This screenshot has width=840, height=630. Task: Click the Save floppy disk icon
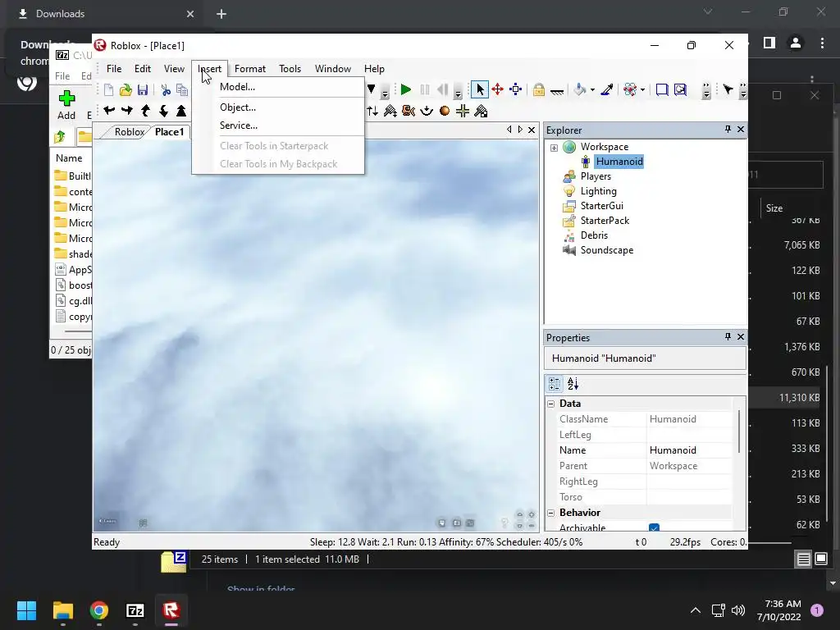[143, 89]
